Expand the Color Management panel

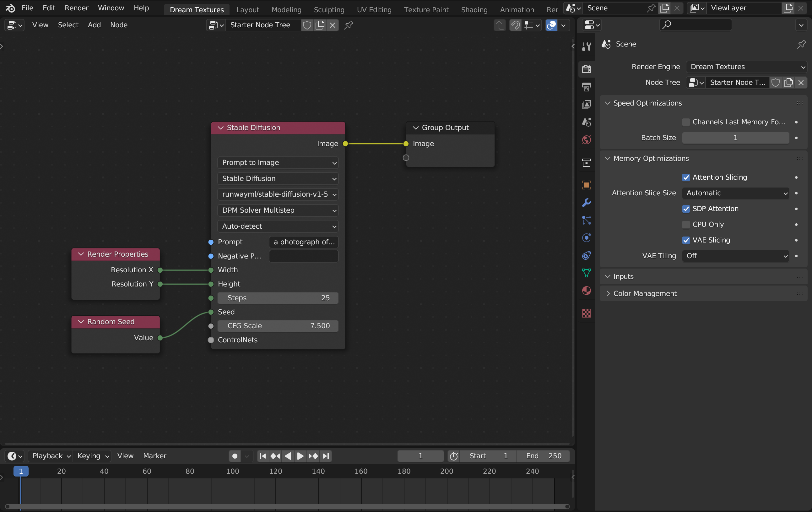click(644, 293)
